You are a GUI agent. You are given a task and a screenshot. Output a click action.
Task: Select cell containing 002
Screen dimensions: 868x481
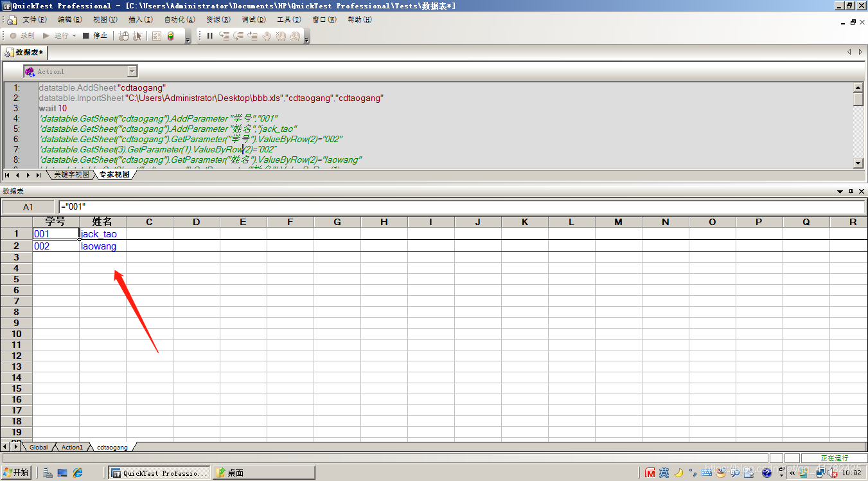tap(56, 246)
